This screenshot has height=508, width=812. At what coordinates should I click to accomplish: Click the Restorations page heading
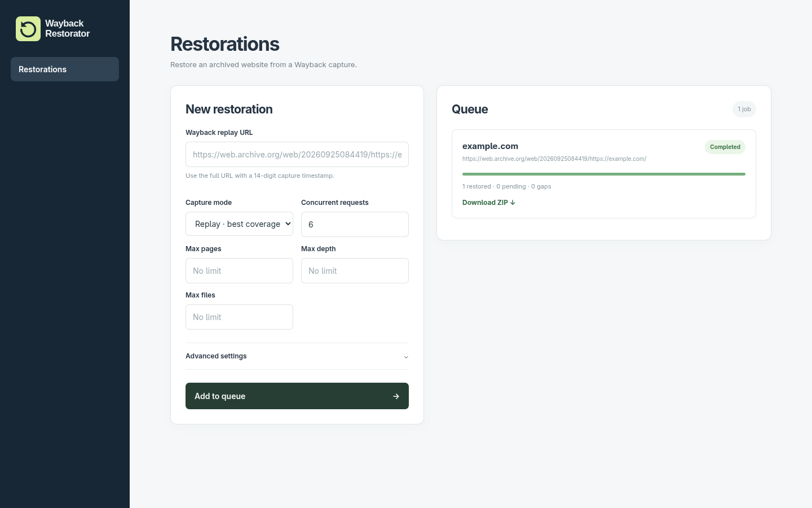225,44
